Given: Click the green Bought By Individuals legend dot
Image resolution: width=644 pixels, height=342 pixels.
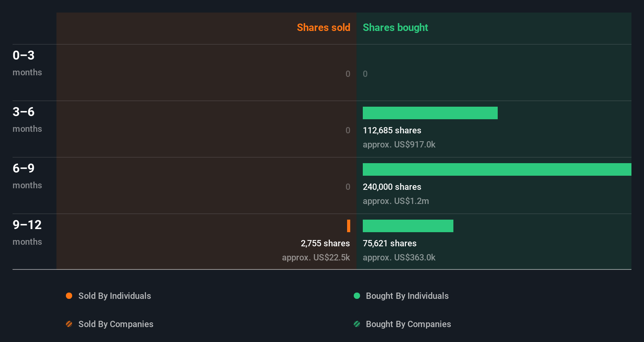Looking at the screenshot, I should click(x=357, y=296).
